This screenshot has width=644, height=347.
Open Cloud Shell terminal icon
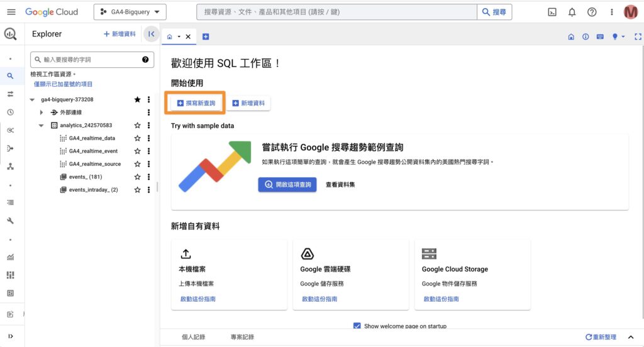552,12
